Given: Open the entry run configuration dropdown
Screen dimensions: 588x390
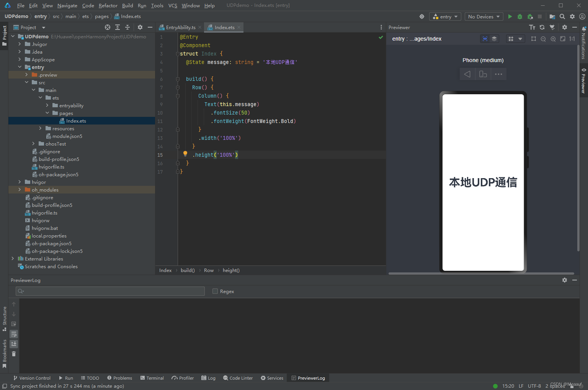Looking at the screenshot, I should pos(445,16).
